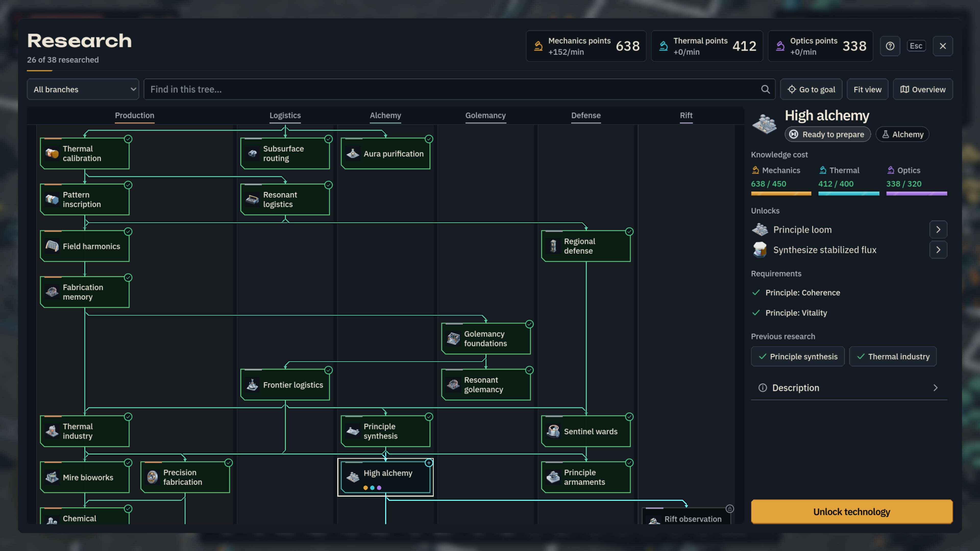Click the help question mark icon

pyautogui.click(x=890, y=46)
